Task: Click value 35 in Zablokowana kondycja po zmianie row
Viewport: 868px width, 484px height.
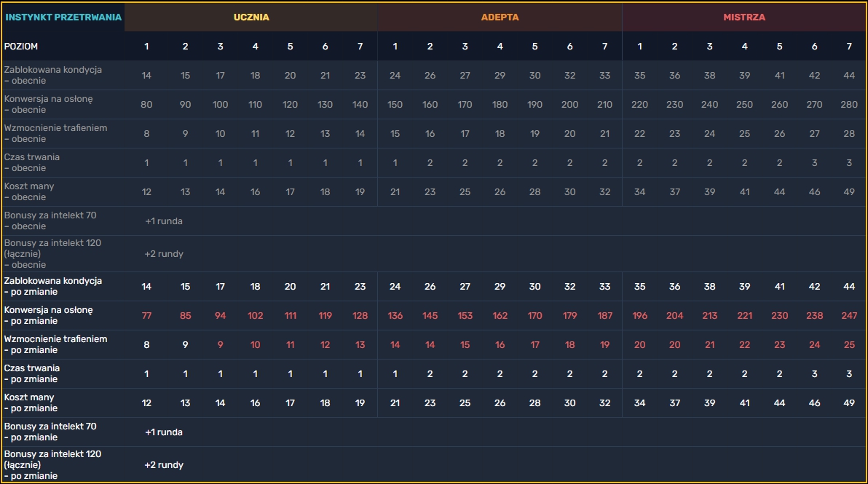Action: pyautogui.click(x=639, y=287)
